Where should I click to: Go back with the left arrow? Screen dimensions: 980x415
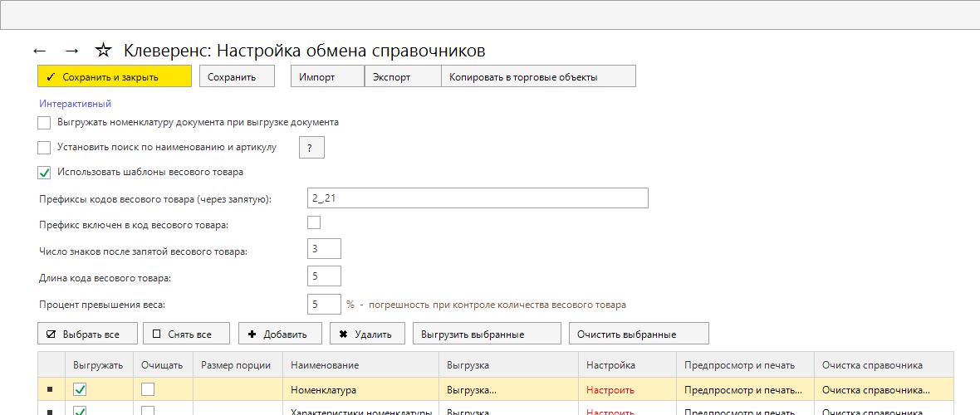click(39, 51)
